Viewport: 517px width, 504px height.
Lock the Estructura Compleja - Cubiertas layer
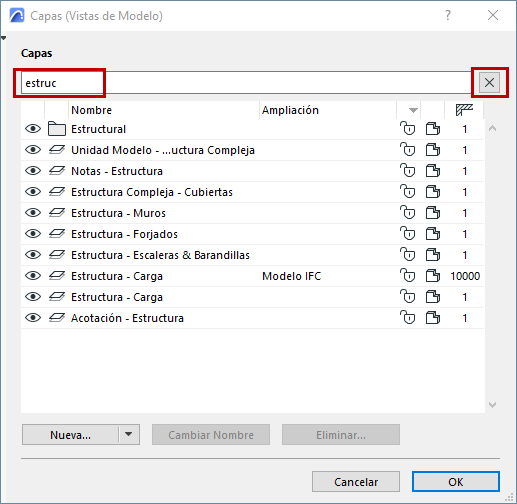pos(408,192)
